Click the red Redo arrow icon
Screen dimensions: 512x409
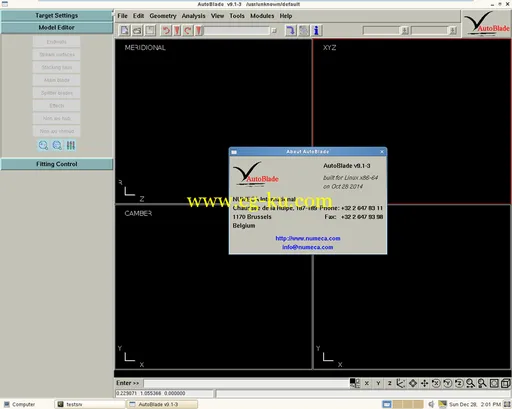tap(188, 30)
